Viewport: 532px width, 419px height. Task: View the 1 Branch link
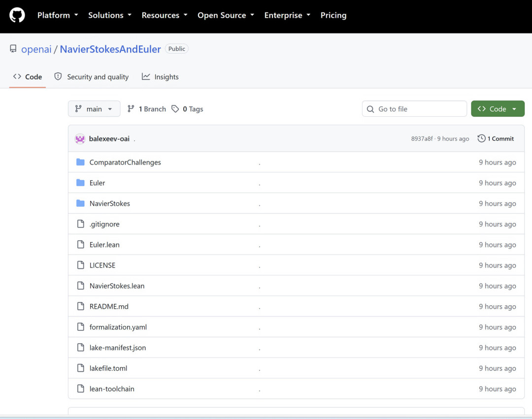coord(147,109)
